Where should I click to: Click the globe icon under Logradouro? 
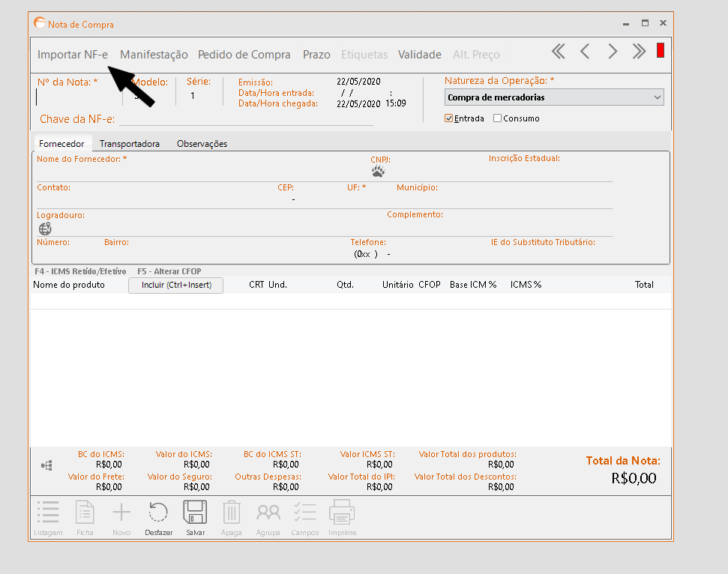(45, 229)
